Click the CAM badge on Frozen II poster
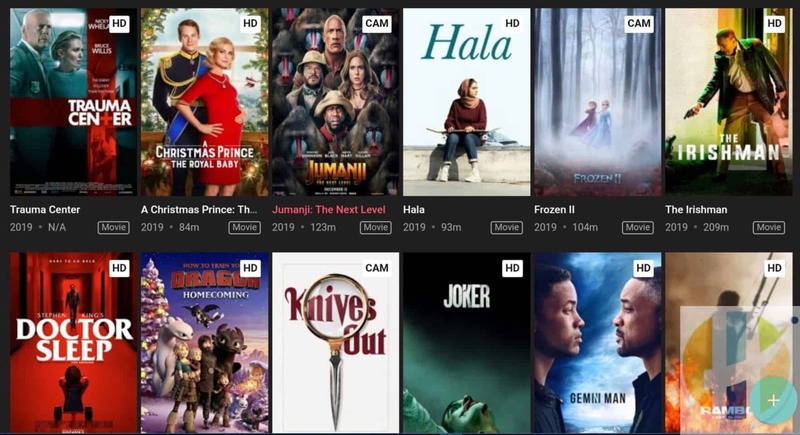This screenshot has width=800, height=435. pos(639,23)
